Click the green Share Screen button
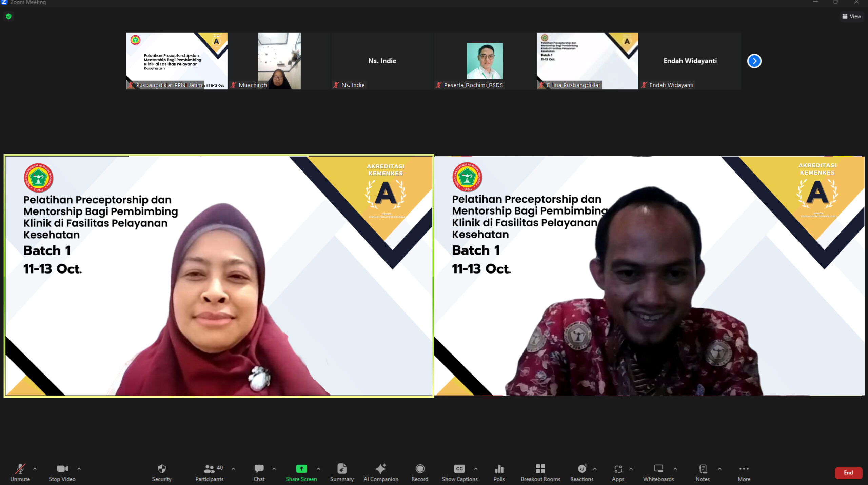Screen dimensions: 868x485 301,469
